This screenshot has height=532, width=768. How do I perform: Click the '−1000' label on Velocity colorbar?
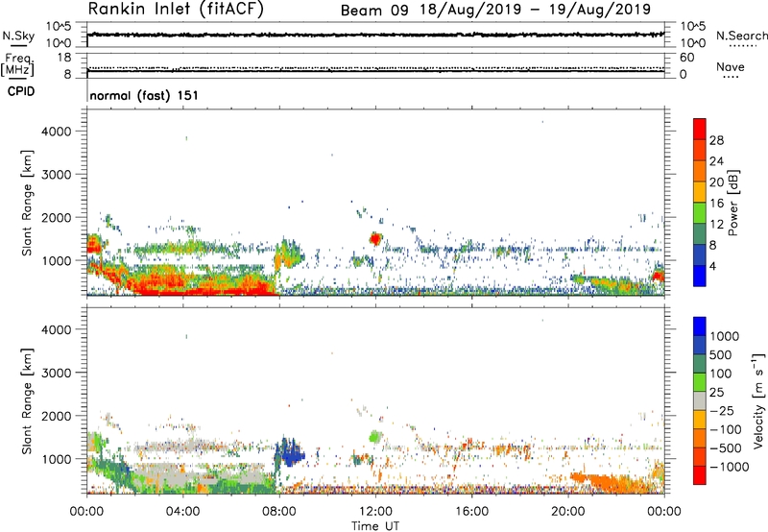coord(730,467)
